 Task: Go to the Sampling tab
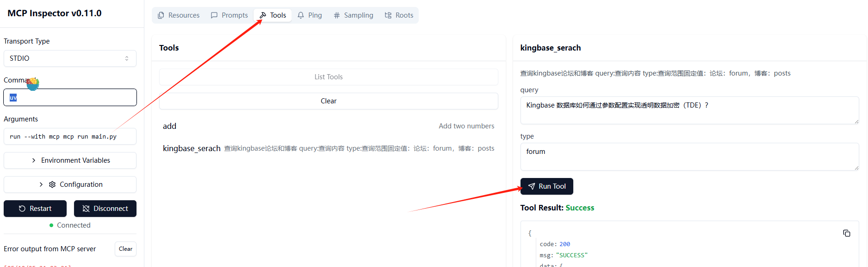click(x=353, y=15)
